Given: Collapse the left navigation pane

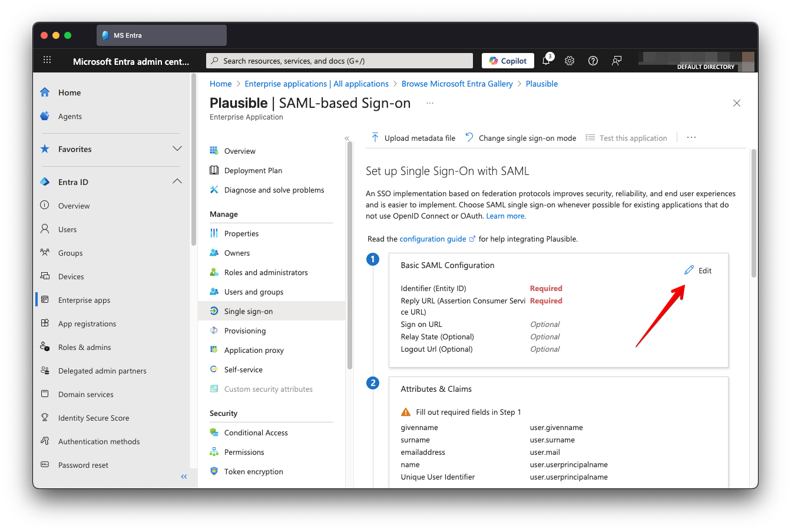Looking at the screenshot, I should [183, 476].
